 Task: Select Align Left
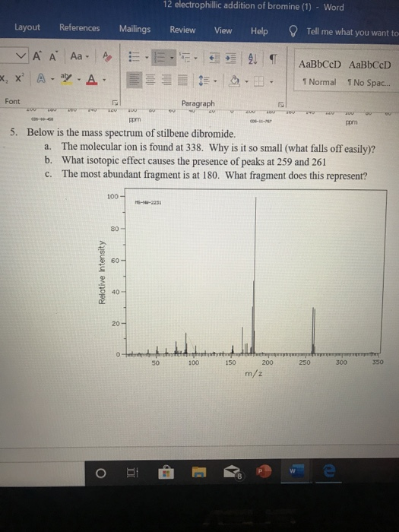(x=134, y=80)
